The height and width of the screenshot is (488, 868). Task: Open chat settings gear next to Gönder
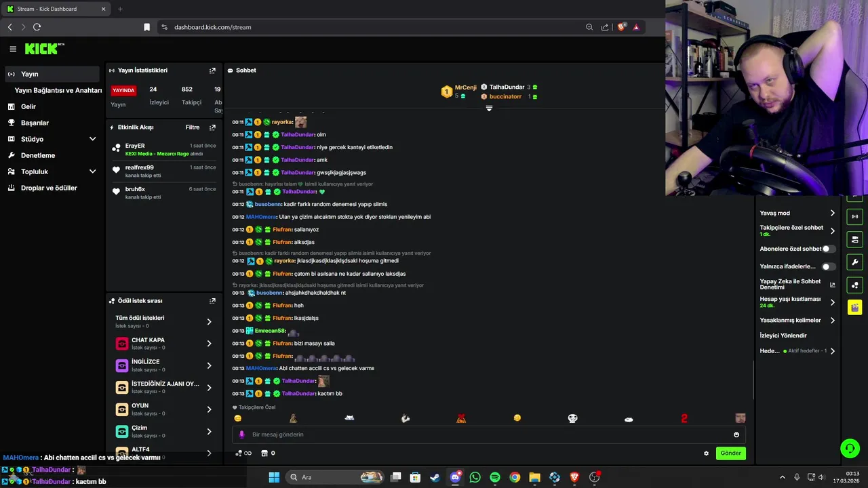[706, 453]
